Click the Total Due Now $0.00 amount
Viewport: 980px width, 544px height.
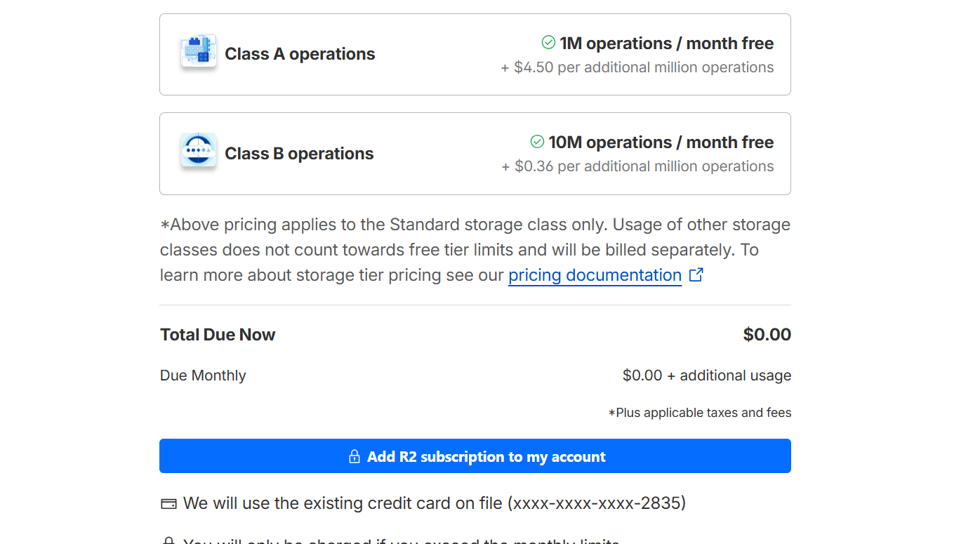tap(767, 335)
